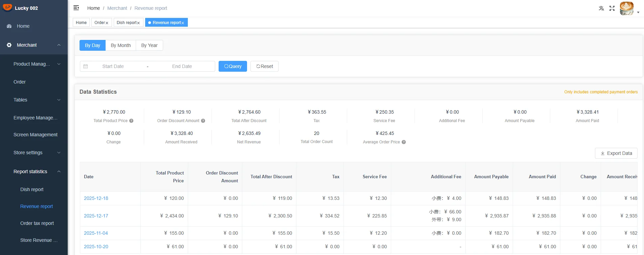Collapse the Merchant menu chevron
Viewport: 644px width, 255px height.
click(x=59, y=45)
